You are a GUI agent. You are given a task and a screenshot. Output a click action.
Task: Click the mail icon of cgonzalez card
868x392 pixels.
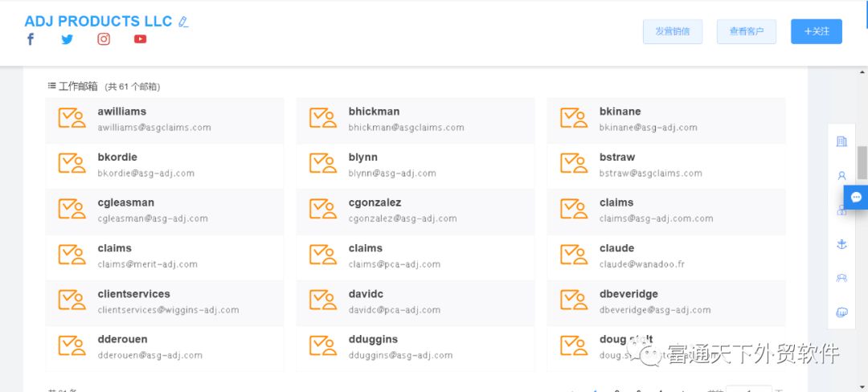(323, 209)
